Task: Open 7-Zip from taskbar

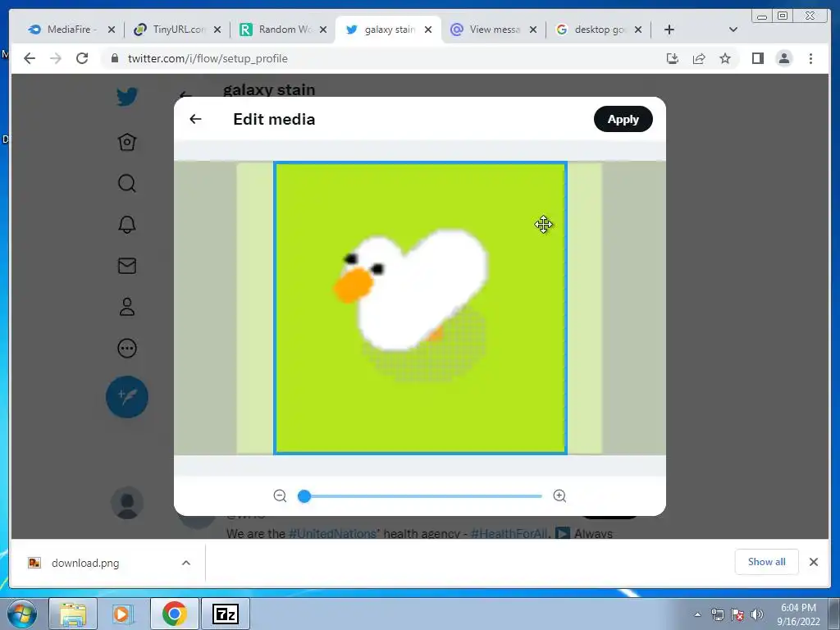Action: [226, 614]
